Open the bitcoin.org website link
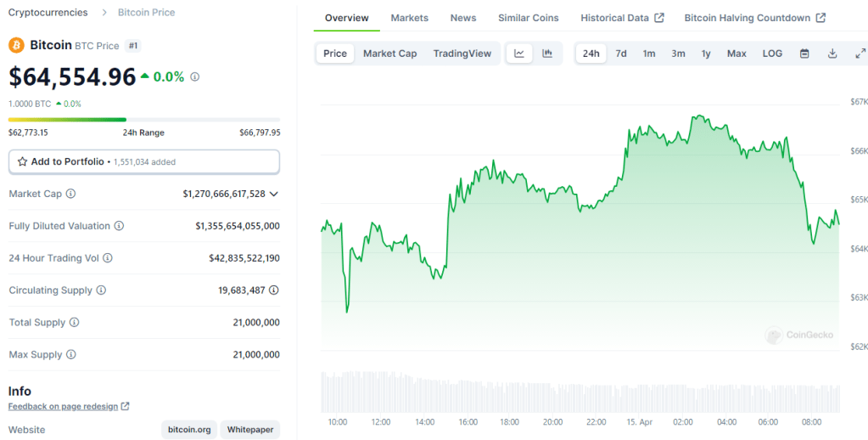The height and width of the screenshot is (440, 868). coord(189,430)
